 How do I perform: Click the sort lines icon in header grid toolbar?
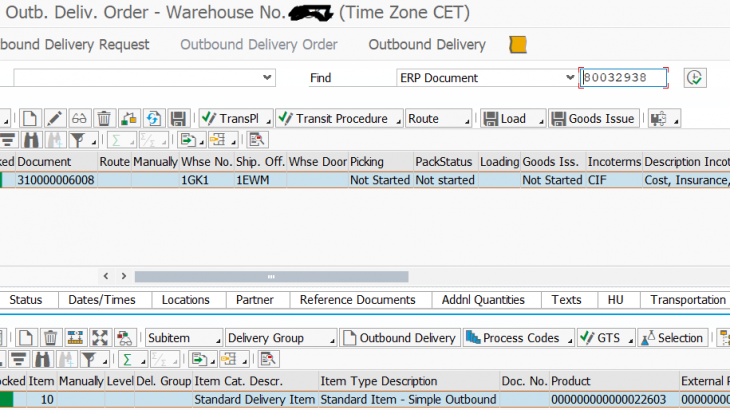pos(8,140)
